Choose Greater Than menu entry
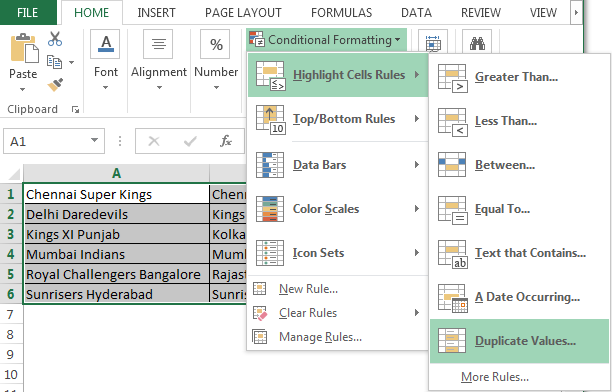 pyautogui.click(x=519, y=77)
